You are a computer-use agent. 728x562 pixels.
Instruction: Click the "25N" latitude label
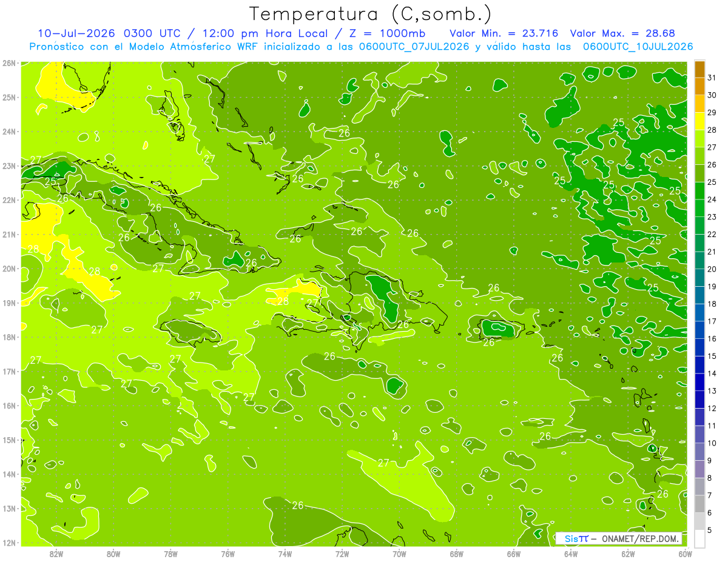coord(9,98)
